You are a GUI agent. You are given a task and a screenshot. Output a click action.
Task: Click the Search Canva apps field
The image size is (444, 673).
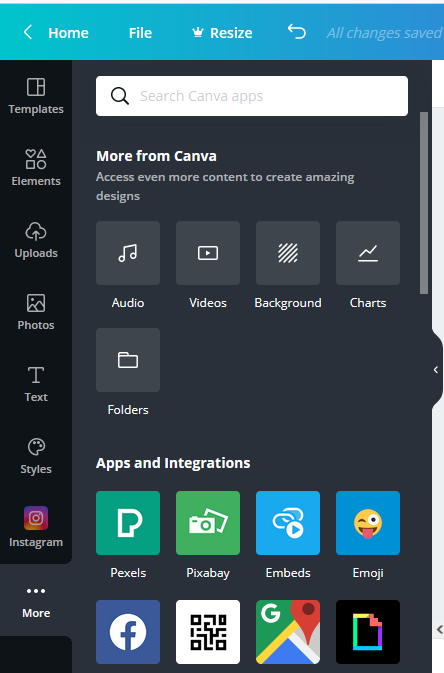[x=252, y=96]
